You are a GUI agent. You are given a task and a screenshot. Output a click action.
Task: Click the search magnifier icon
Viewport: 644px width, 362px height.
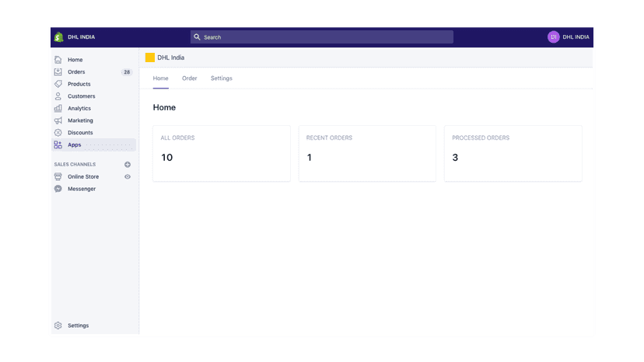coord(197,37)
